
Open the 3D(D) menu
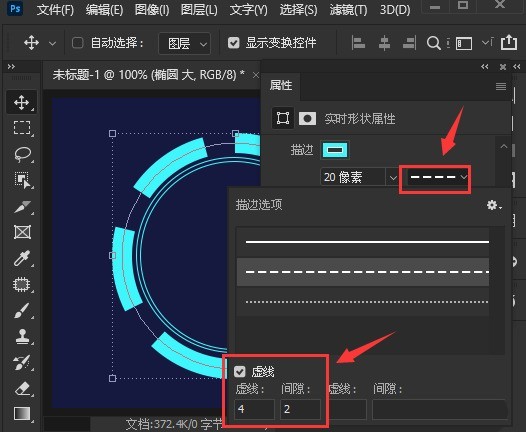coord(395,10)
